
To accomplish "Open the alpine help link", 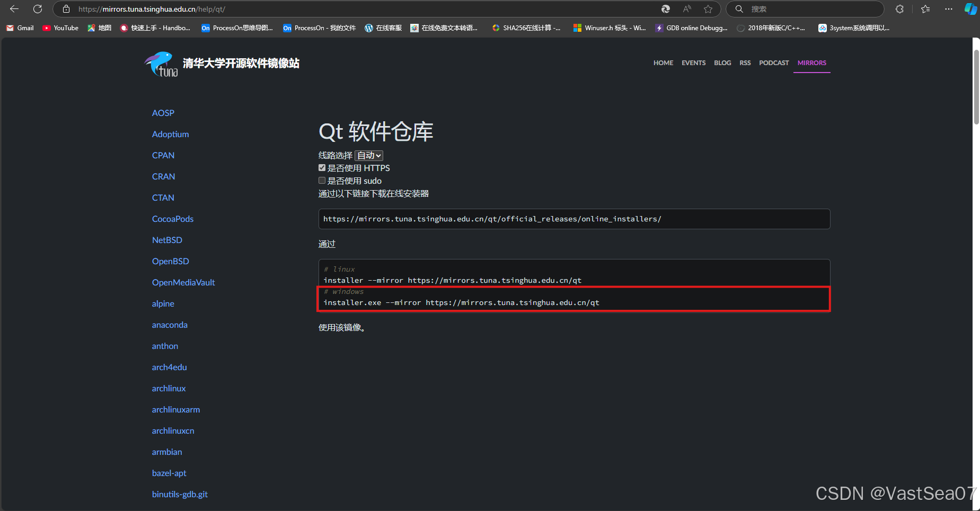I will coord(163,303).
